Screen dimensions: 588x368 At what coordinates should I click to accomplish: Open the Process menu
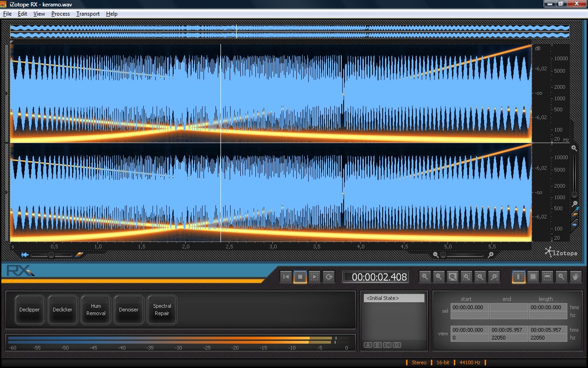[x=61, y=14]
